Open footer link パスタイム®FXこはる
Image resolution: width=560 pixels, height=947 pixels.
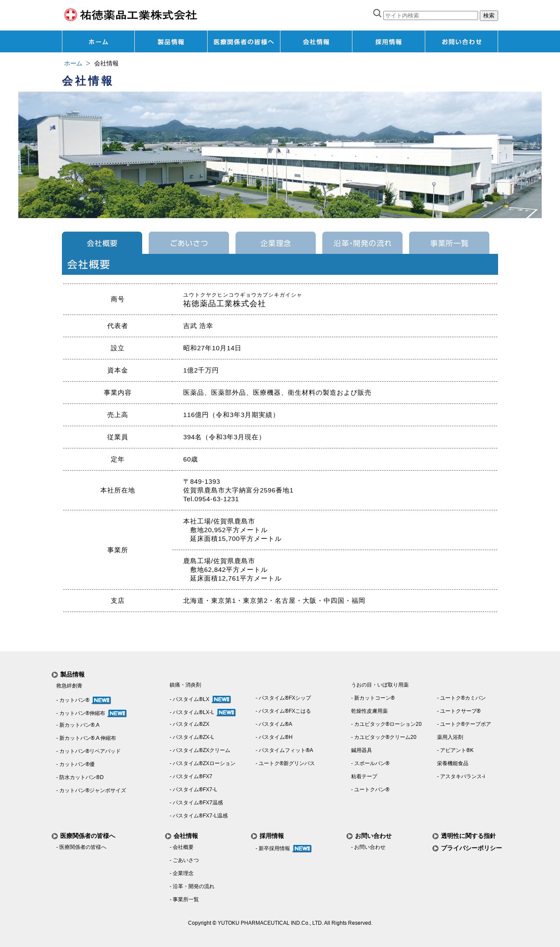pos(283,711)
